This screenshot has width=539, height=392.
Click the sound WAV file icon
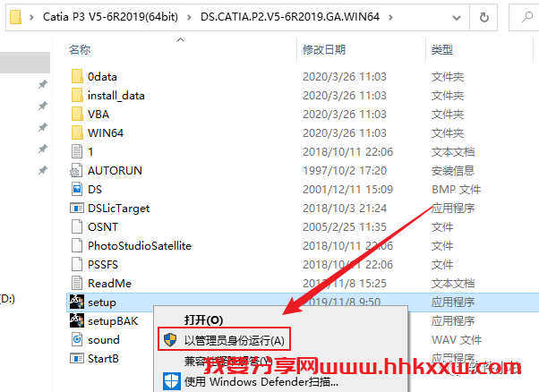coord(77,339)
